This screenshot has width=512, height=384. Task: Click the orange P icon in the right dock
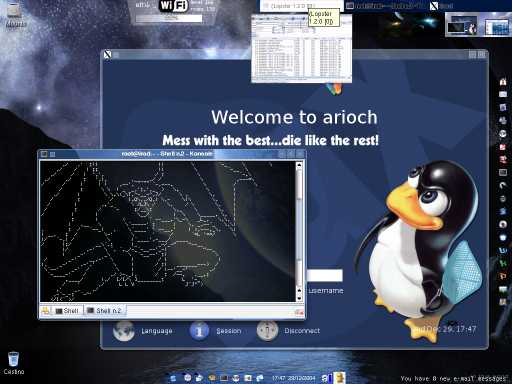click(503, 276)
